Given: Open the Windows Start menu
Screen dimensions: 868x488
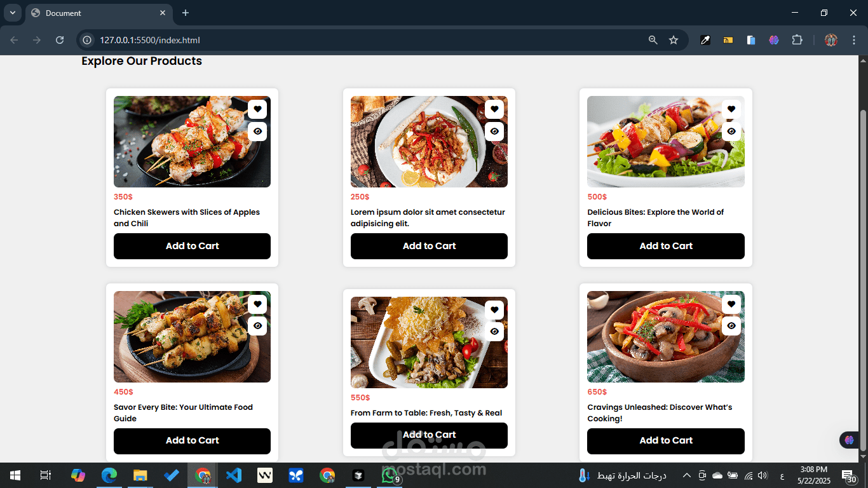Looking at the screenshot, I should tap(15, 475).
